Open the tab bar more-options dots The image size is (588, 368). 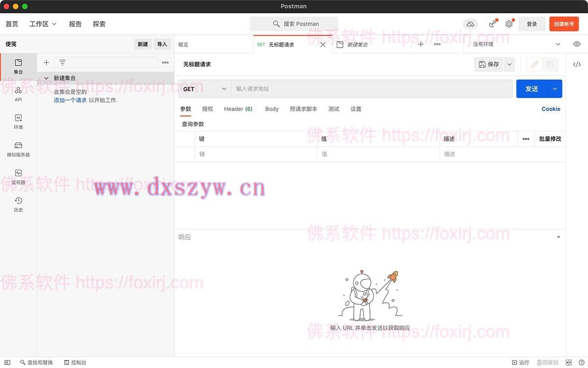coord(437,44)
